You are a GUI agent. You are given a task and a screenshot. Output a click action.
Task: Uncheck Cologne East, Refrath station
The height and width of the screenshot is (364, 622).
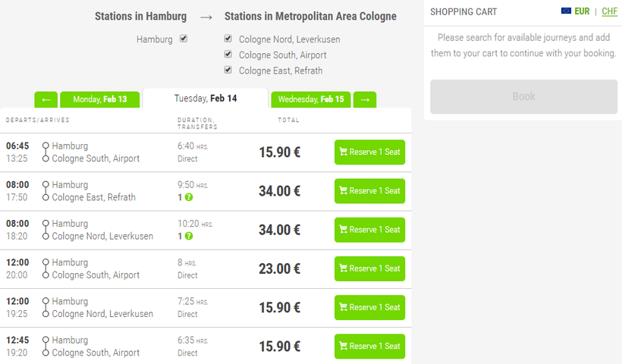tap(228, 70)
